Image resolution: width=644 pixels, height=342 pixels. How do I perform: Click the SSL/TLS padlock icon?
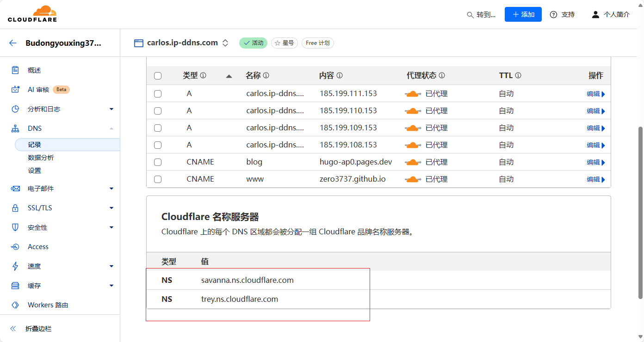15,208
